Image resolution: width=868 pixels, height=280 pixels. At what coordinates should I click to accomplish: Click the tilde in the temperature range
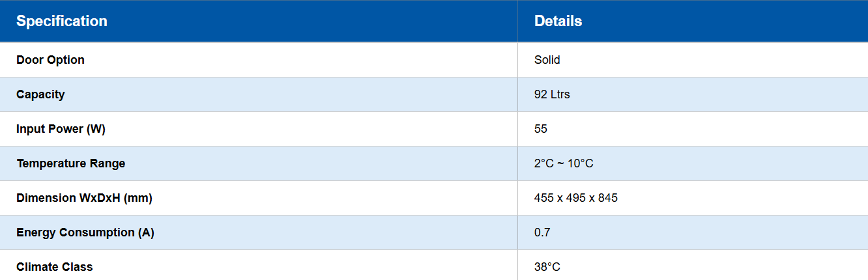coord(560,163)
